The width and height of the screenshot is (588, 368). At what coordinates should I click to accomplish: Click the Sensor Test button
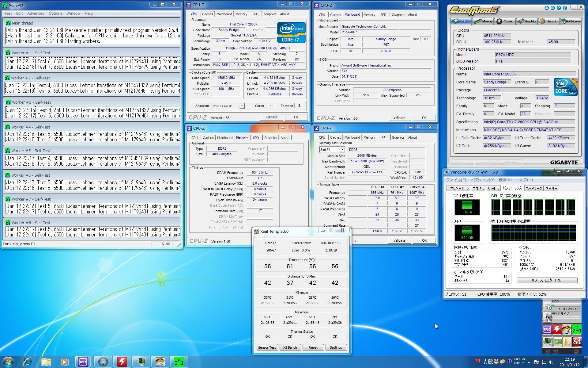click(x=267, y=347)
